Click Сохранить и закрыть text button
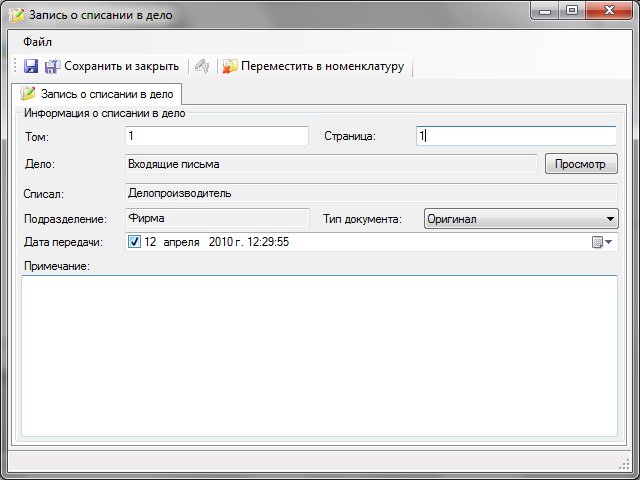This screenshot has height=480, width=640. pyautogui.click(x=121, y=66)
